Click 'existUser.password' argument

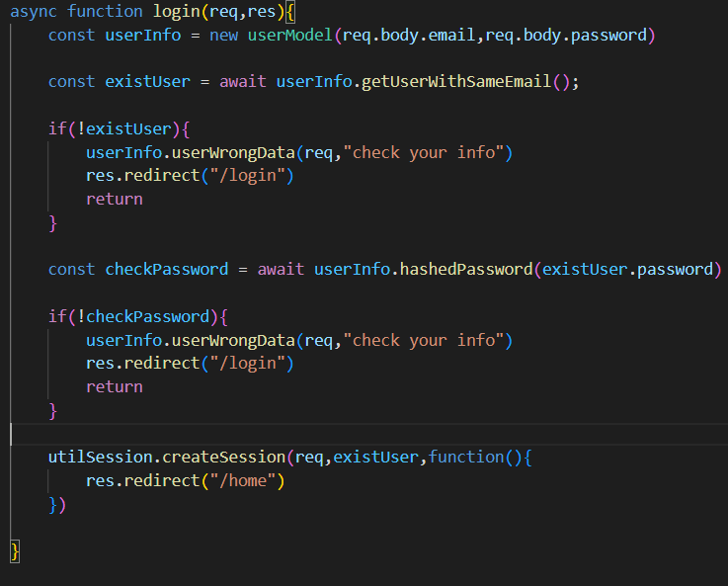tap(627, 270)
